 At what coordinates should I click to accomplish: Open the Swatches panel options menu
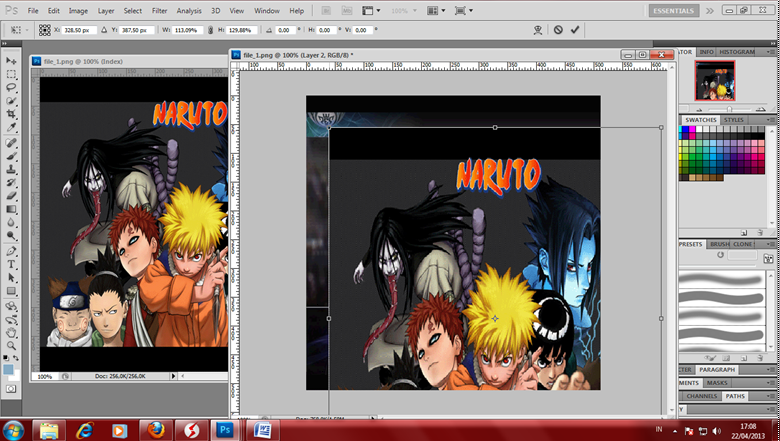772,120
